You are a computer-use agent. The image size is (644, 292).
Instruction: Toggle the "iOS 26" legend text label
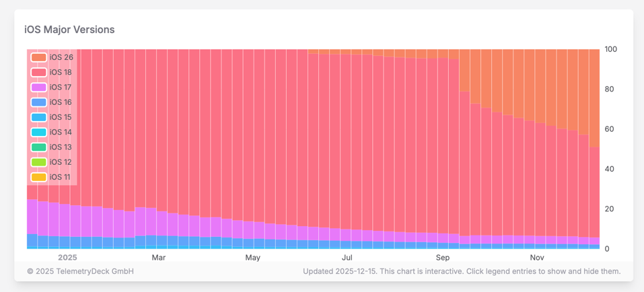pos(61,58)
